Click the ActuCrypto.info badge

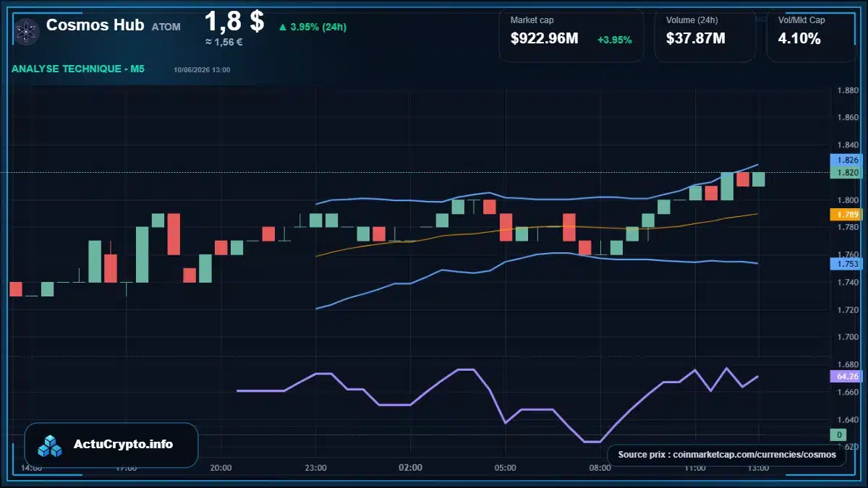(x=111, y=445)
